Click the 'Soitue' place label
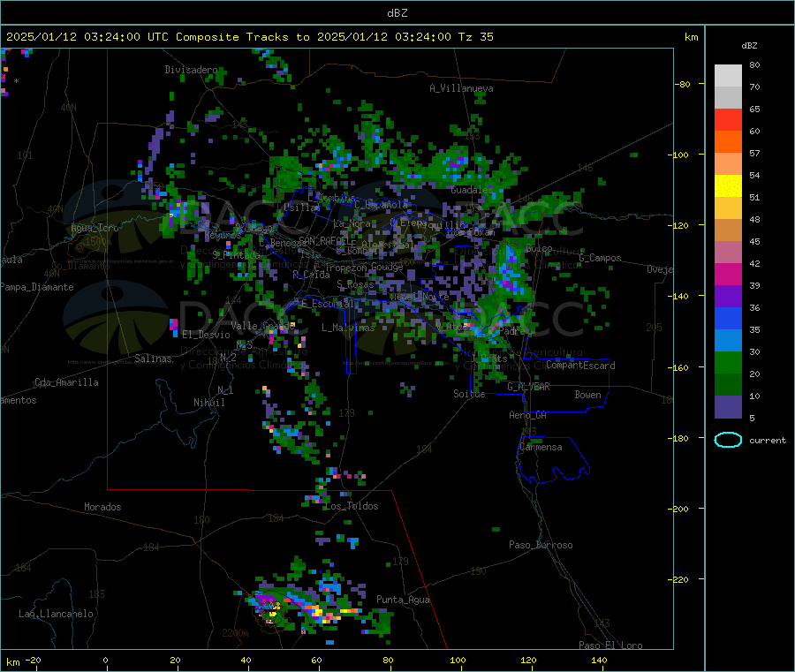This screenshot has height=672, width=795. coord(469,394)
